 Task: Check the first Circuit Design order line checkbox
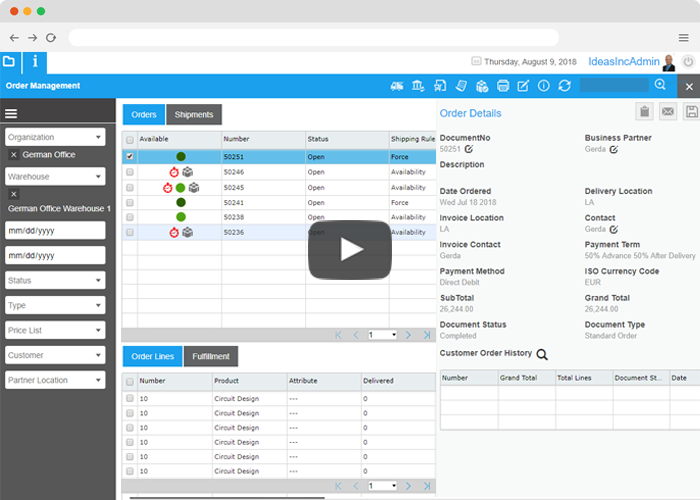130,398
